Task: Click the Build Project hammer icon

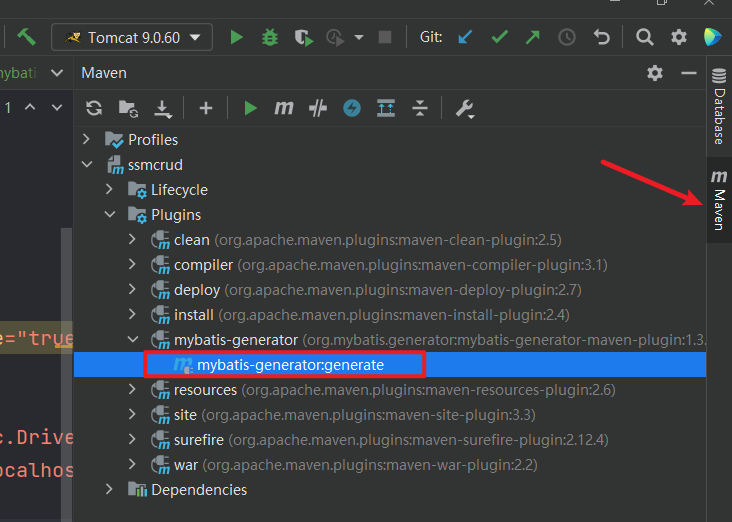Action: [26, 37]
